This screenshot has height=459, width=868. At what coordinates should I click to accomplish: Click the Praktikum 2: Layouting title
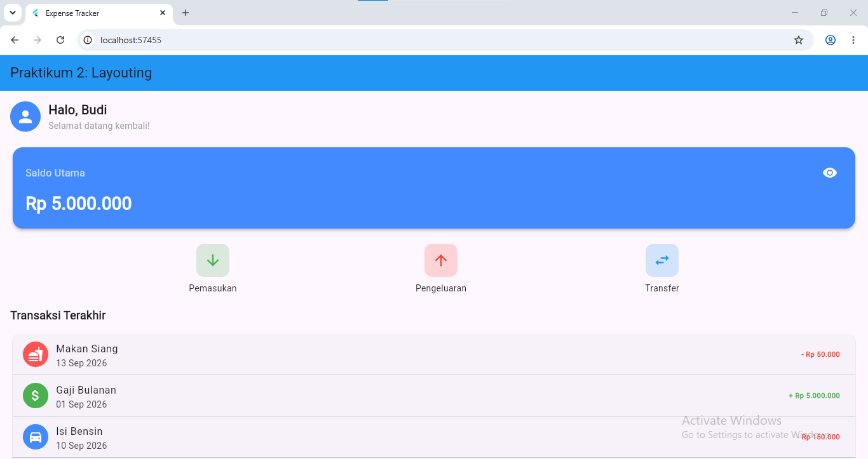81,73
